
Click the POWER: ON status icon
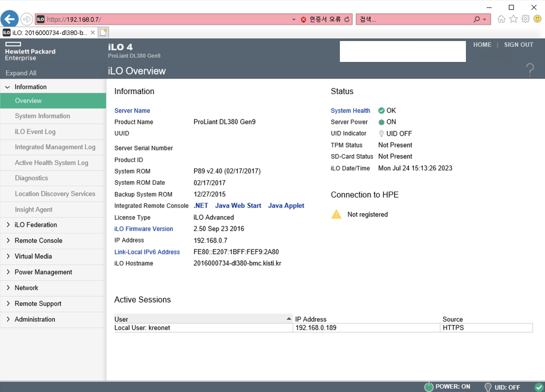(429, 387)
